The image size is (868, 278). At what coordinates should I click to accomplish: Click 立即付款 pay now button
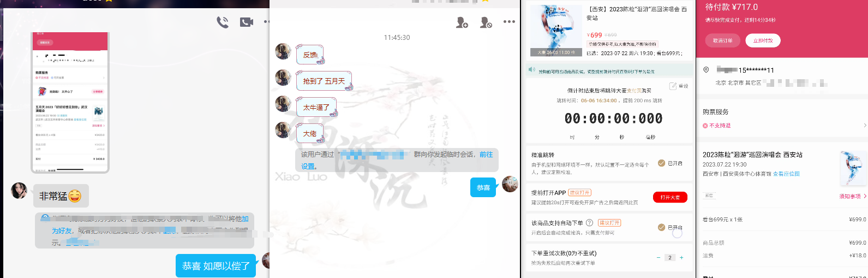click(x=763, y=40)
